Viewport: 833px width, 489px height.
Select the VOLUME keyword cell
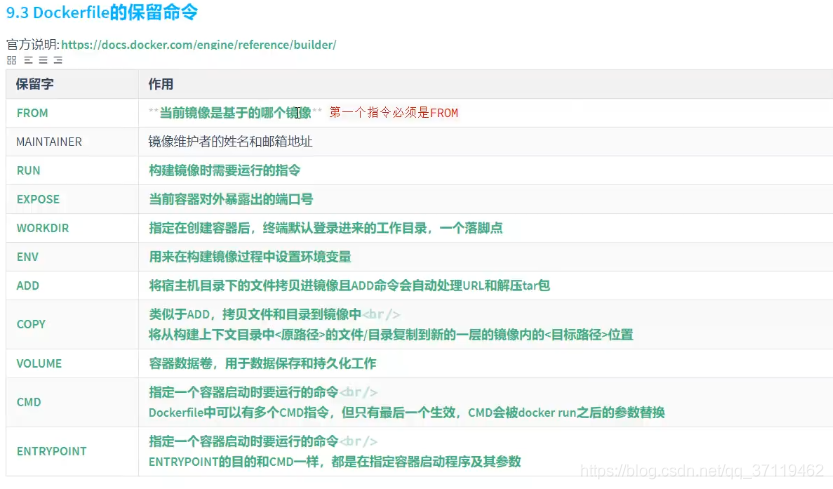72,364
